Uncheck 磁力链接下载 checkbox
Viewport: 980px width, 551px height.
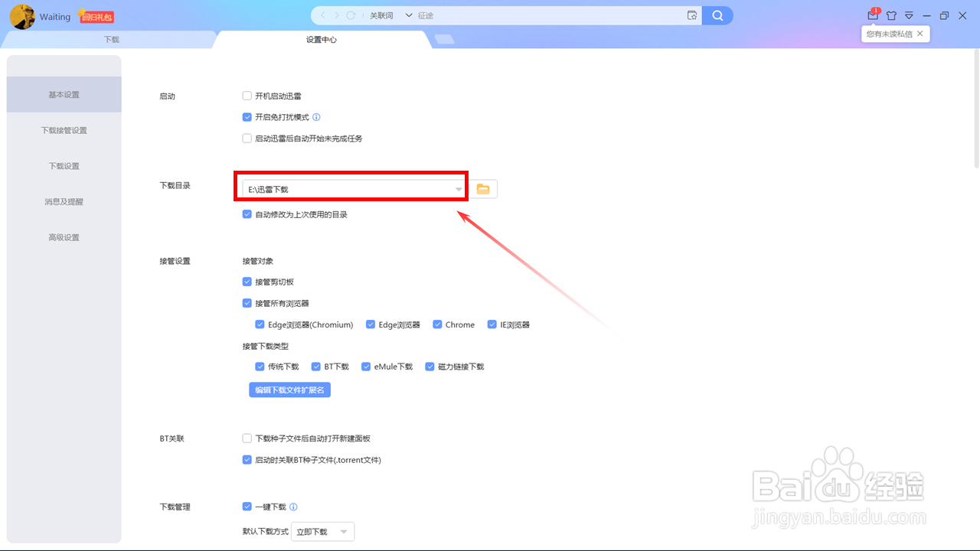pos(430,367)
